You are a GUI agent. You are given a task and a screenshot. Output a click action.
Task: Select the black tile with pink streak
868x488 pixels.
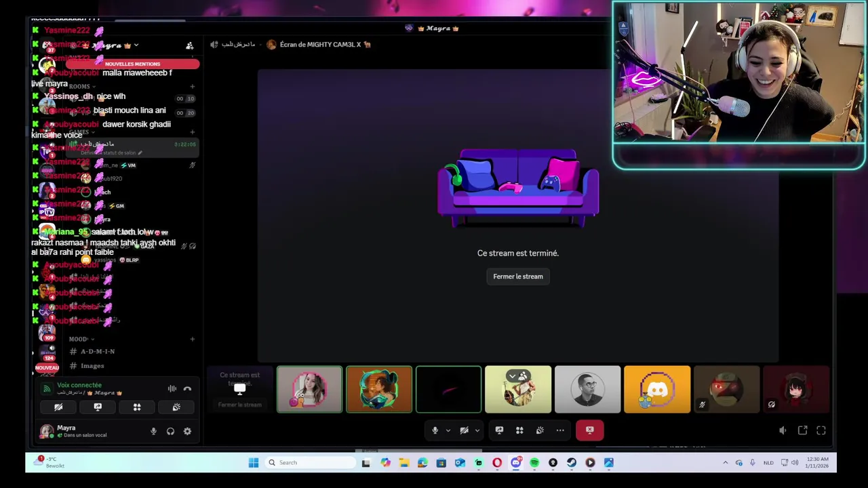448,389
